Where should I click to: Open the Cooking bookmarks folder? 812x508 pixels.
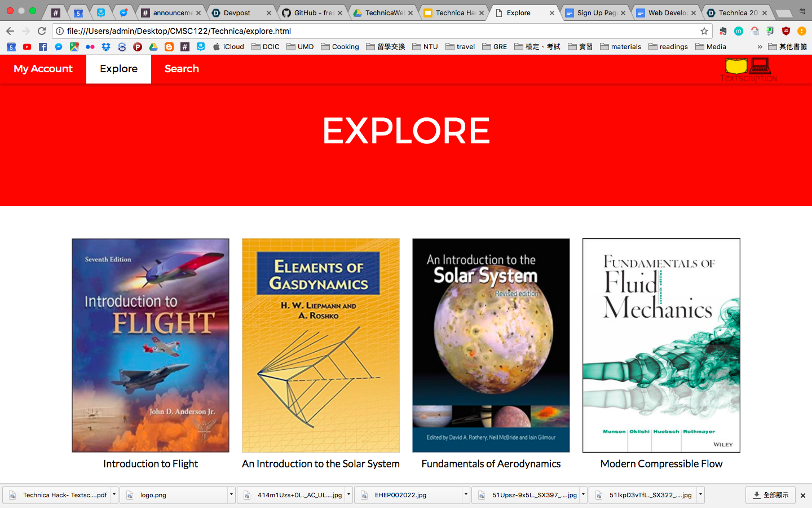(x=340, y=47)
